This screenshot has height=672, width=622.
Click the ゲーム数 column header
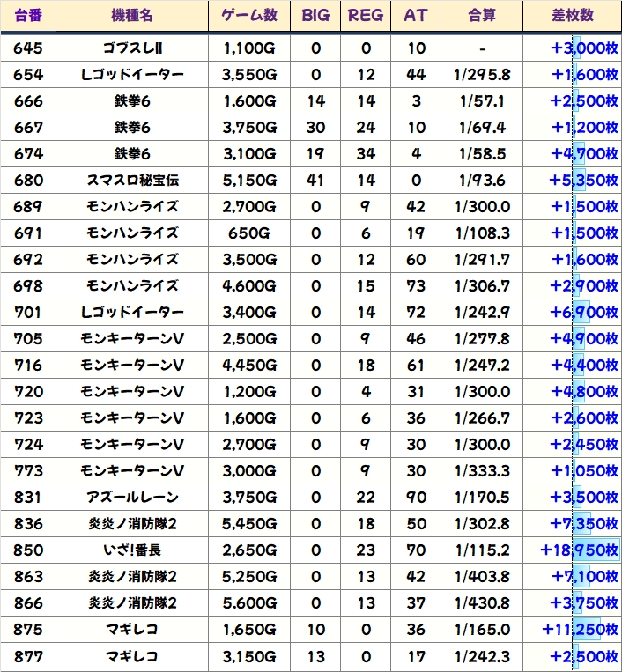tap(249, 16)
